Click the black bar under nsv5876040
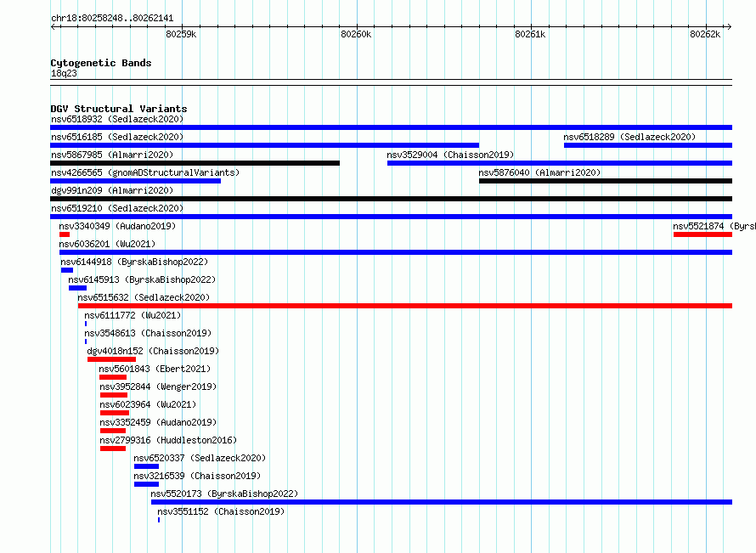The height and width of the screenshot is (553, 756). 606,181
